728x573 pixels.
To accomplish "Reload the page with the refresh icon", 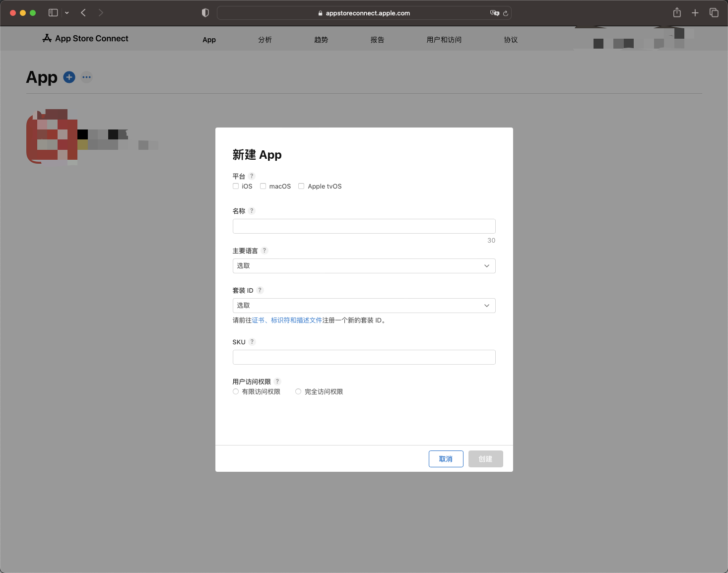I will click(x=506, y=13).
